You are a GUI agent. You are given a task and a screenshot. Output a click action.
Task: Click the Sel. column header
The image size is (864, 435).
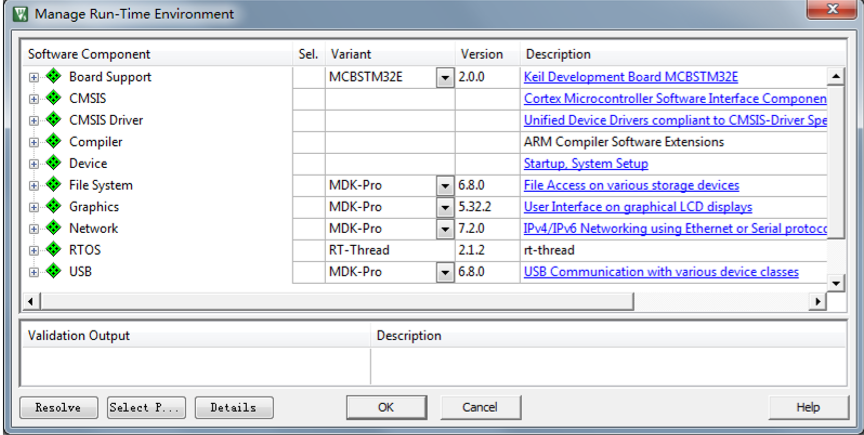pos(309,54)
